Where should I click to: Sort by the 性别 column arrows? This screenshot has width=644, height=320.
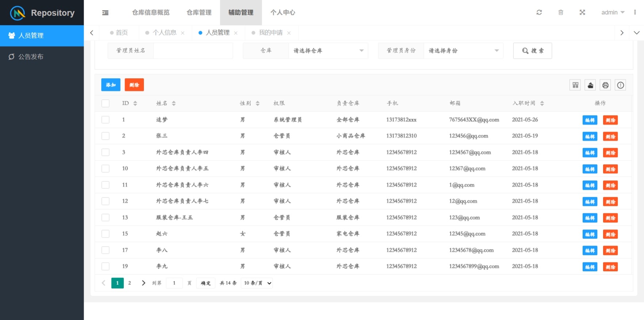[258, 103]
